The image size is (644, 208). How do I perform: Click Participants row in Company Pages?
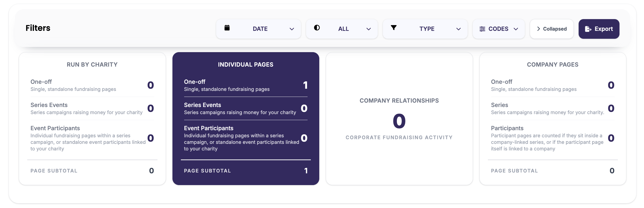tap(552, 138)
